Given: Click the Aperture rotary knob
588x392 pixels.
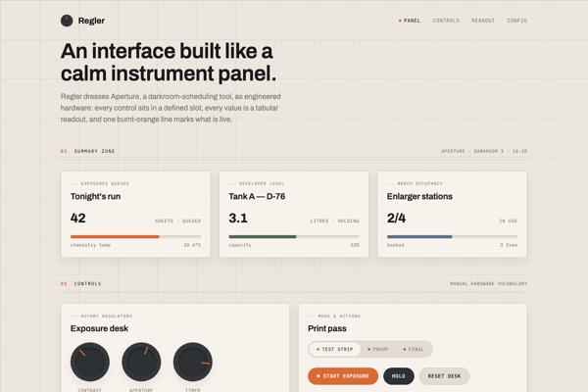Looking at the screenshot, I should pos(141,362).
